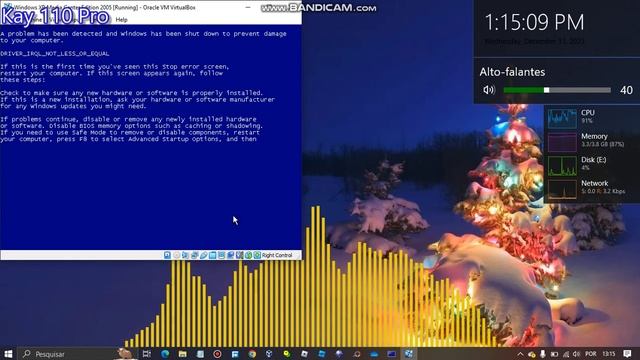This screenshot has height=360, width=640.
Task: Click the virtualization features V icon in VirtualBox
Action: [x=239, y=255]
